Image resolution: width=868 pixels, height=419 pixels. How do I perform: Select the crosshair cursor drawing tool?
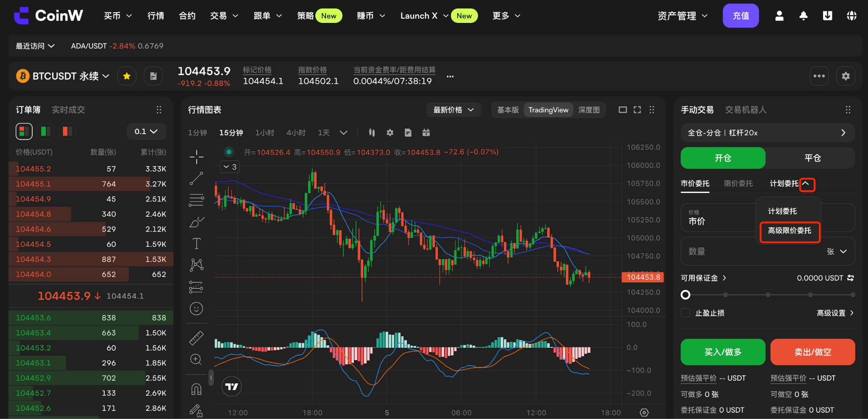point(196,157)
